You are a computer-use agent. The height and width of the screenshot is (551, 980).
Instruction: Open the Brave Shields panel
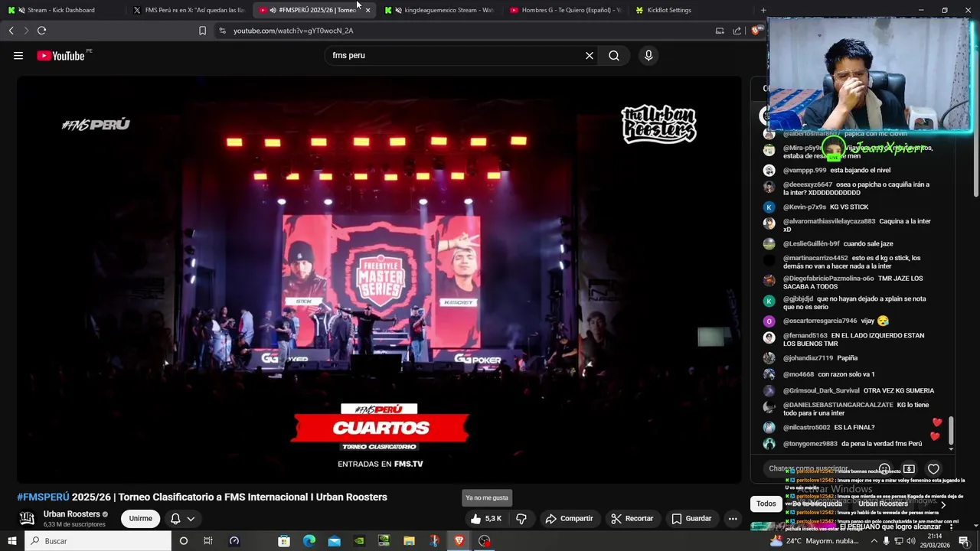(x=756, y=31)
